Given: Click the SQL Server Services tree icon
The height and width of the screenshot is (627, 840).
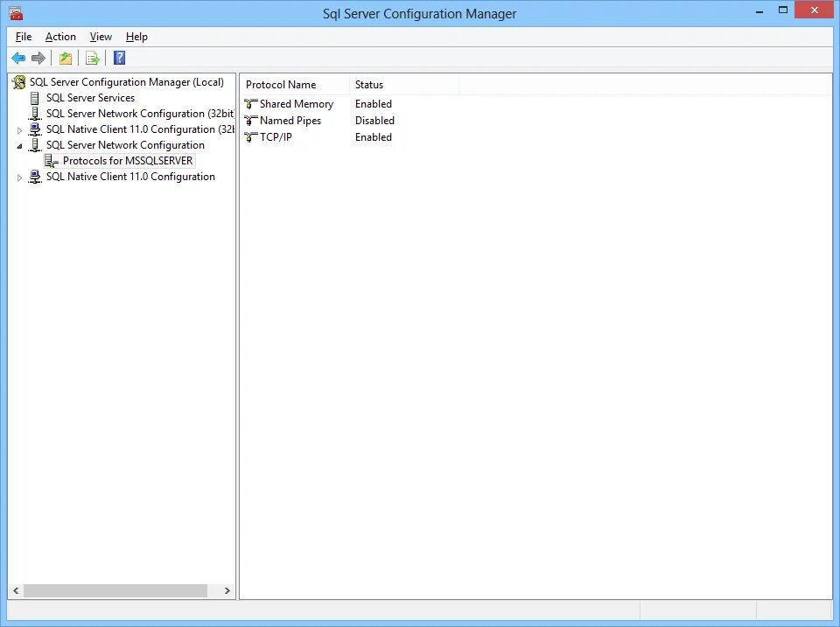Looking at the screenshot, I should (x=35, y=98).
